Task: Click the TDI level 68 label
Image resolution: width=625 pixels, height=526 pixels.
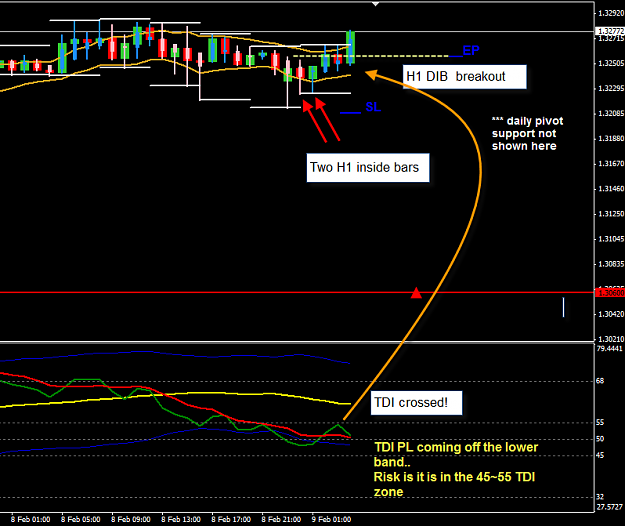Action: coord(600,381)
